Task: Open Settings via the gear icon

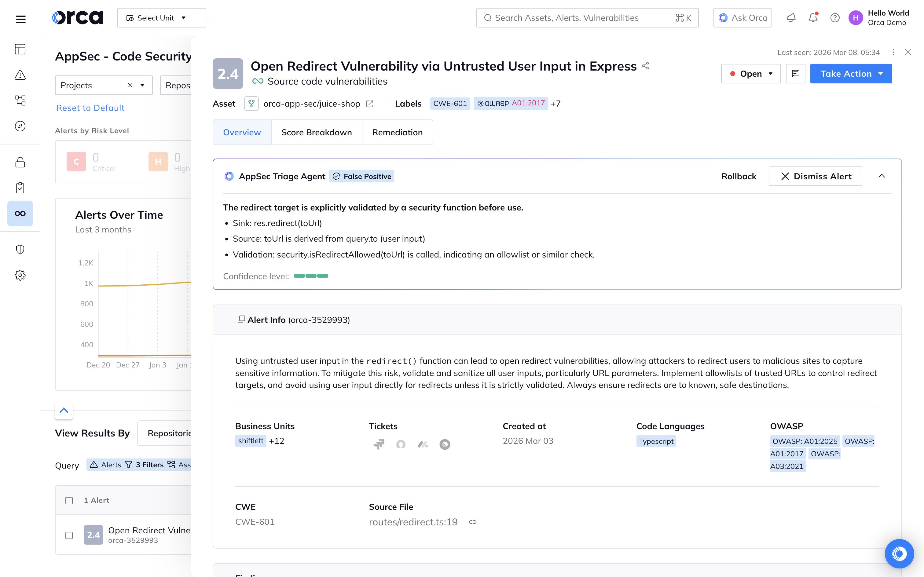Action: 20,275
